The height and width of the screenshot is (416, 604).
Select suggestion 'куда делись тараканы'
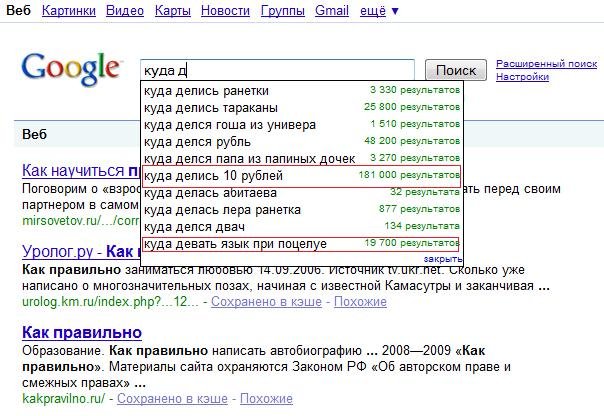point(209,108)
